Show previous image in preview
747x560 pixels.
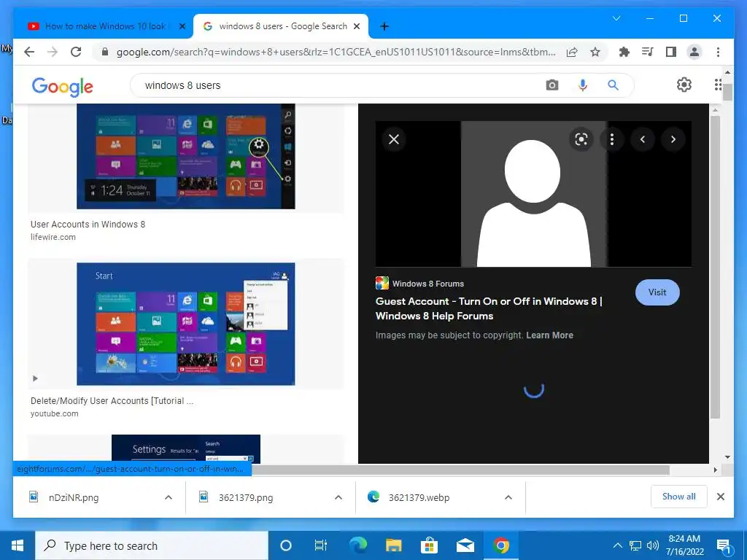pos(643,139)
